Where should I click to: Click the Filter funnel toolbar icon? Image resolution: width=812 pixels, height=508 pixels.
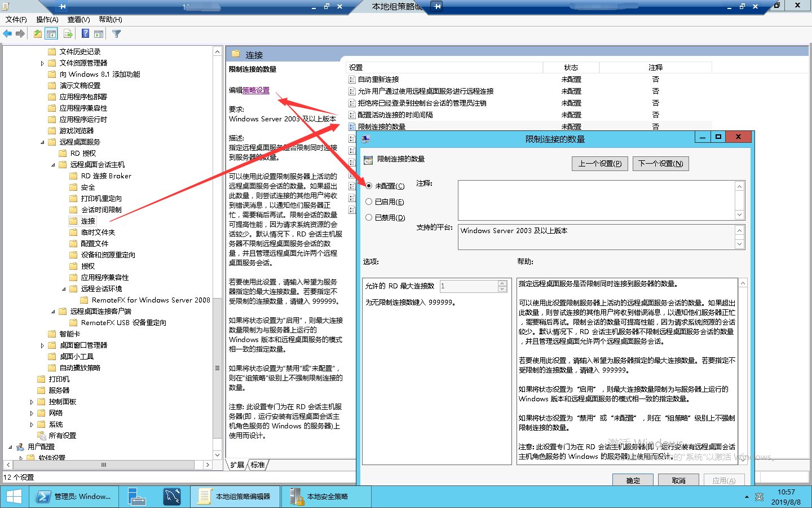pyautogui.click(x=117, y=34)
